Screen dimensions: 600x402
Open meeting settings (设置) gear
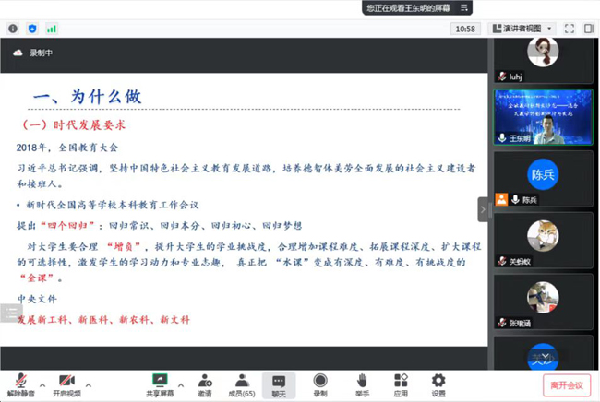439,384
